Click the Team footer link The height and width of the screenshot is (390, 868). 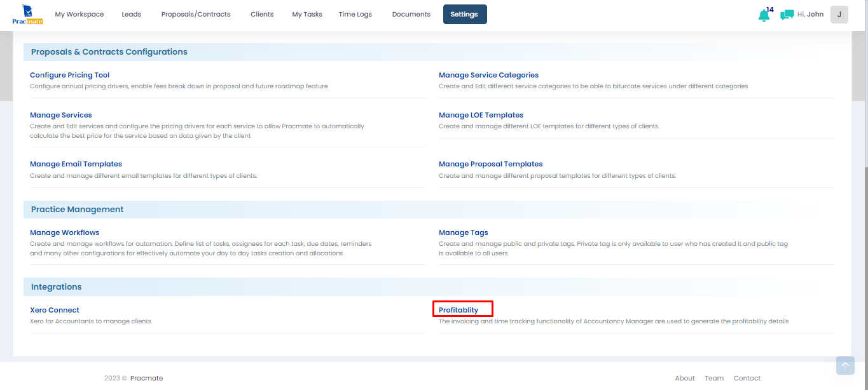(714, 378)
